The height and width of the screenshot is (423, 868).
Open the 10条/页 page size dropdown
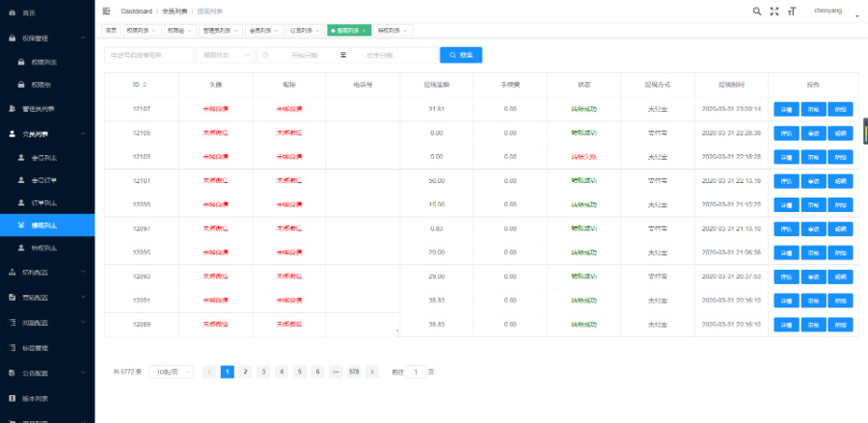[171, 371]
